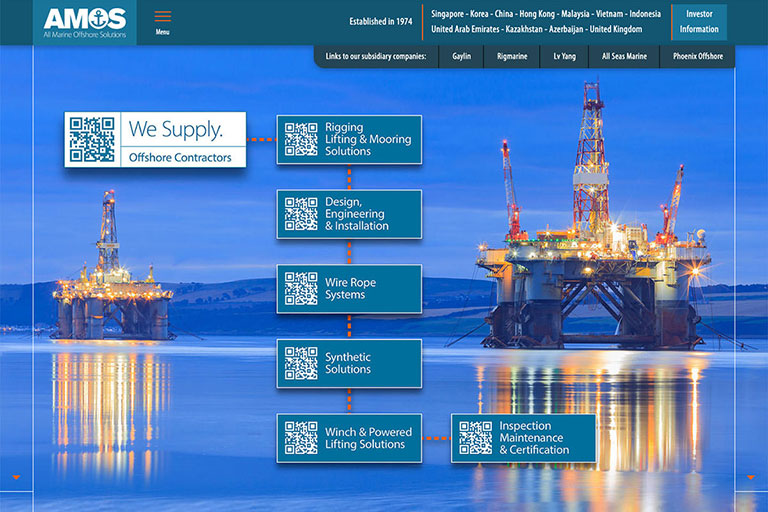
Task: Open Rigmarine subsidiary link
Action: [512, 56]
